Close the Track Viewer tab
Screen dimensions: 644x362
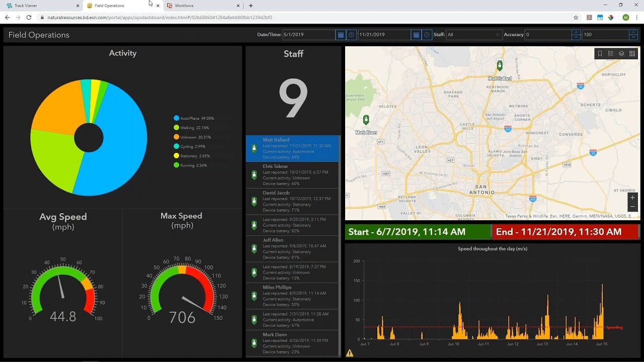pos(77,6)
